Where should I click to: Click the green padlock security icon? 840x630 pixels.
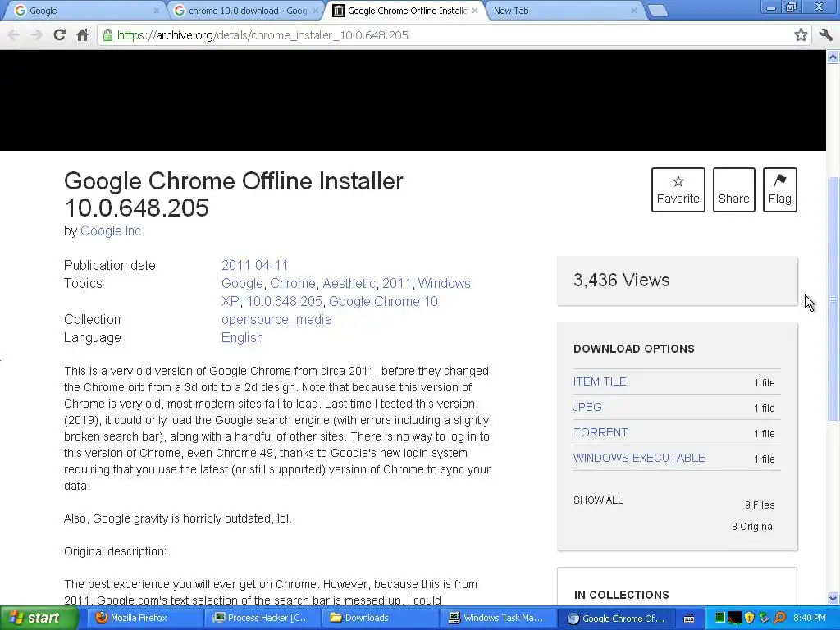[107, 35]
